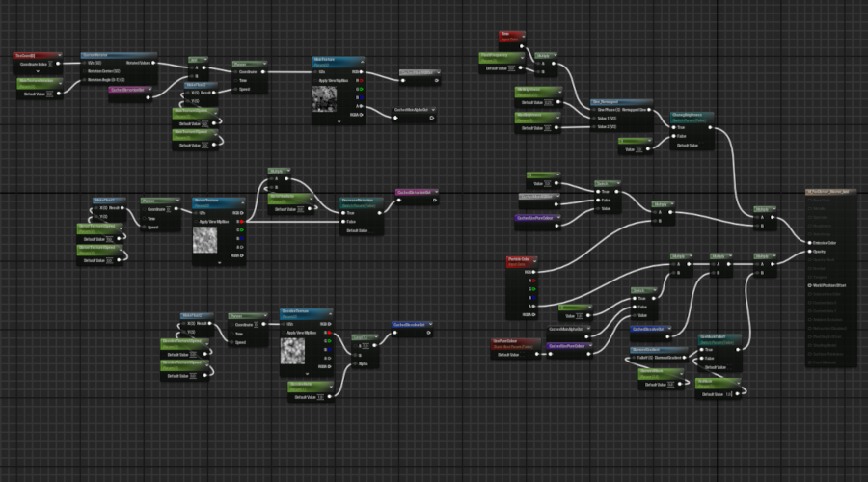Click the RGBA pin of Particle Color
This screenshot has height=482, width=868.
tap(533, 315)
